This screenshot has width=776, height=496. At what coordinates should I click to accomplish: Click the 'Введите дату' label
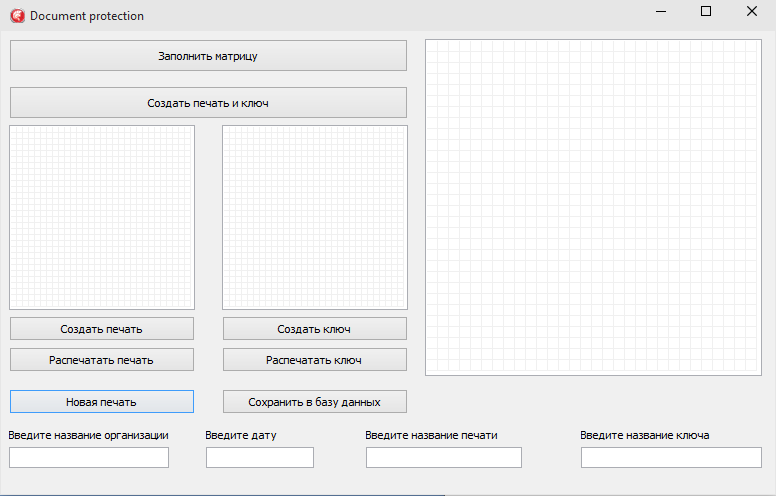[x=241, y=435]
